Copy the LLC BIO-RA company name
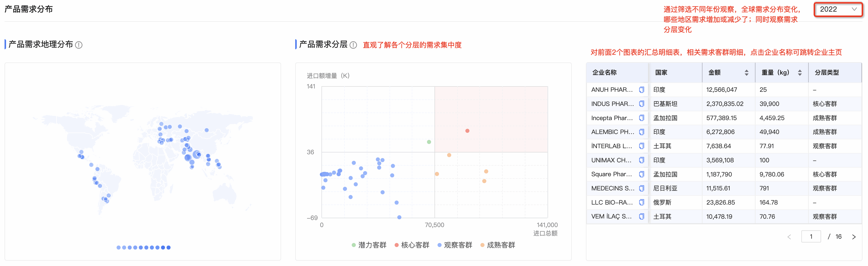 [641, 202]
